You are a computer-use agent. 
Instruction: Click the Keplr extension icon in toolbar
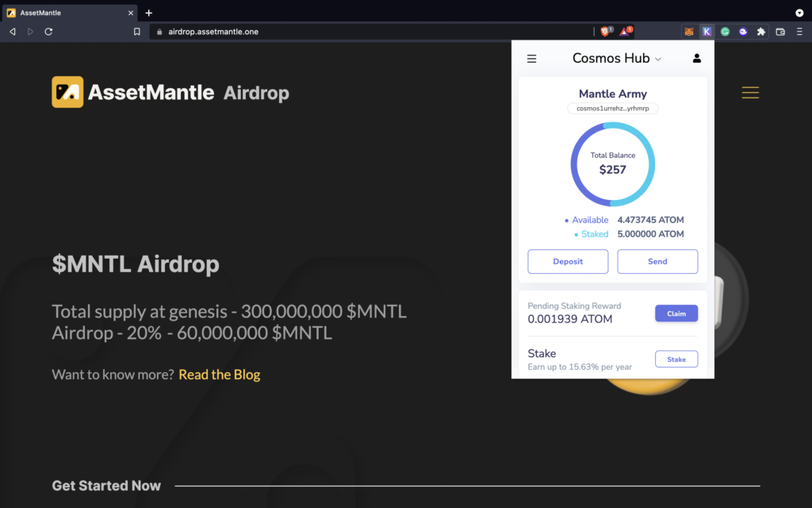707,32
